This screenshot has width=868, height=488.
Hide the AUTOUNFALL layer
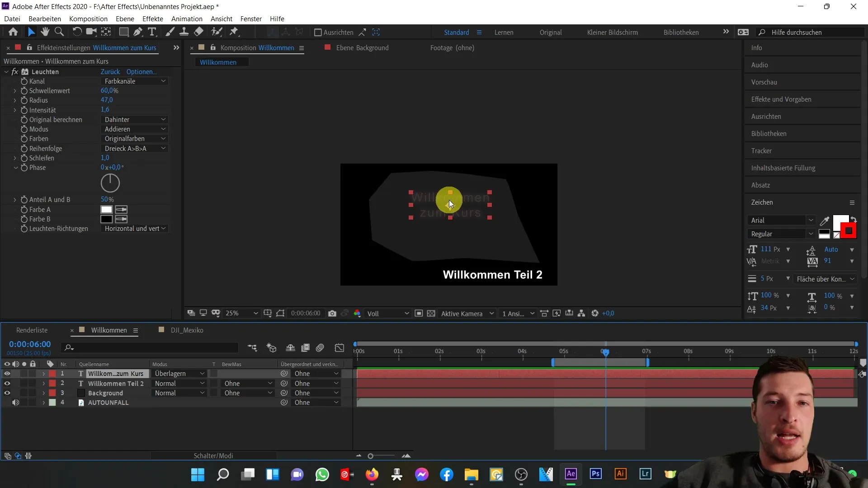(16, 403)
